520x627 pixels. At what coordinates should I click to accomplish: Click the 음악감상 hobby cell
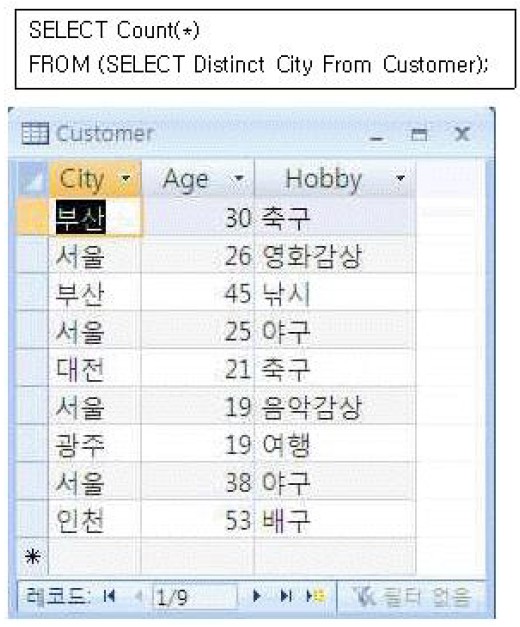tap(335, 406)
